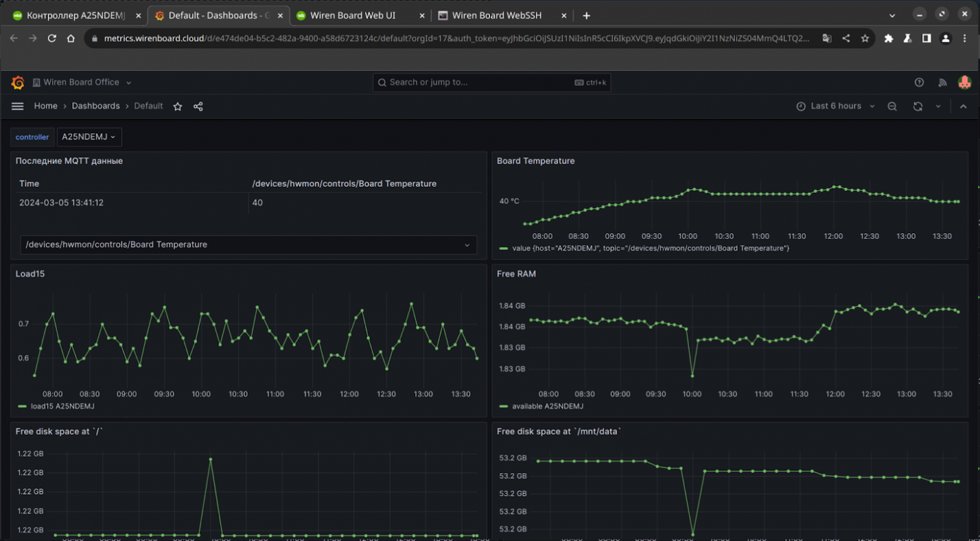980x541 pixels.
Task: Toggle the available A25NDEMJ legend series
Action: 548,407
